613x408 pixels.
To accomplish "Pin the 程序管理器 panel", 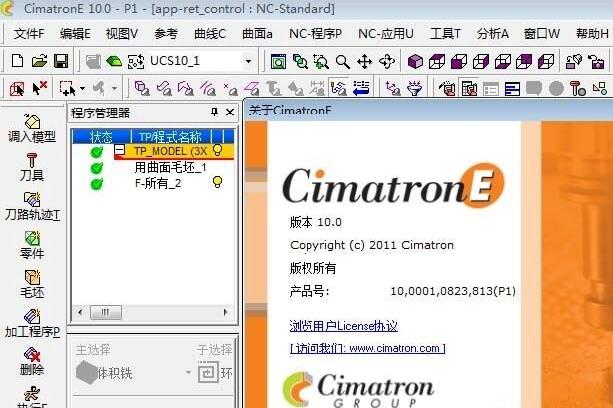I will tap(214, 113).
